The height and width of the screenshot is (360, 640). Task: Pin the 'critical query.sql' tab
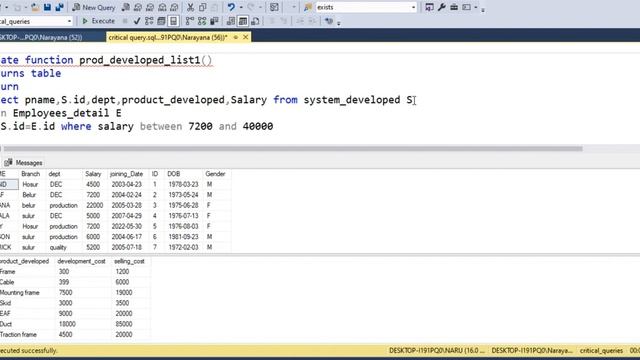click(236, 37)
